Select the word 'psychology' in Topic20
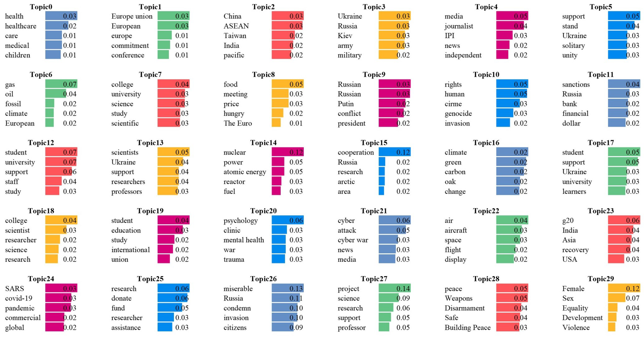 pos(240,220)
